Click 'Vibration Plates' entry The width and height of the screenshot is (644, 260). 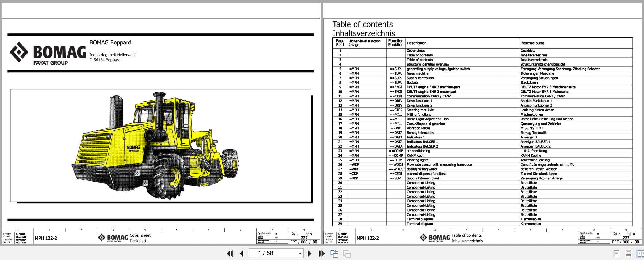coord(418,128)
